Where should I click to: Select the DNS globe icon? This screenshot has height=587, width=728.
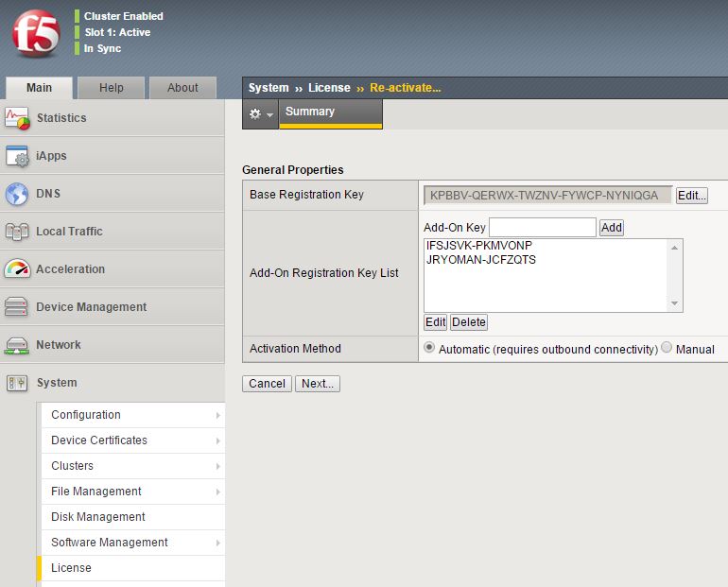17,194
